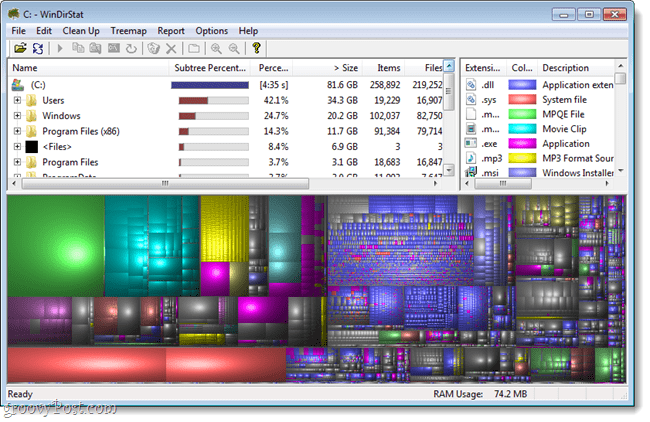
Task: Click the red .sys color swatch
Action: (522, 99)
